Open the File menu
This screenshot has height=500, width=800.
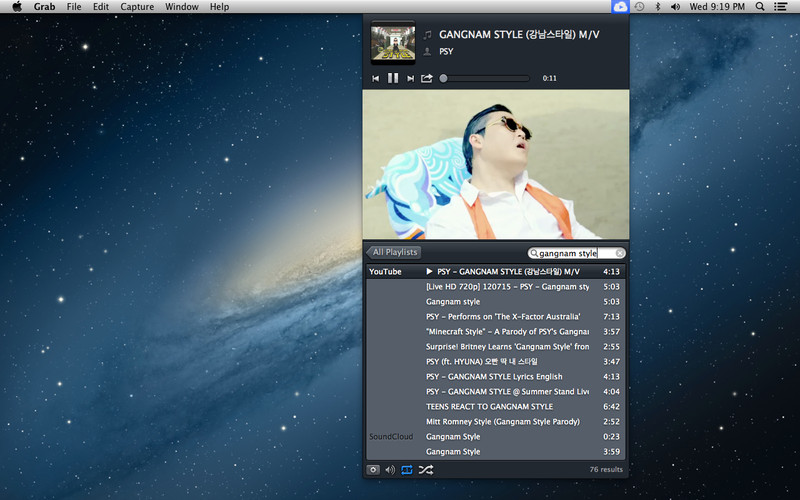tap(74, 7)
